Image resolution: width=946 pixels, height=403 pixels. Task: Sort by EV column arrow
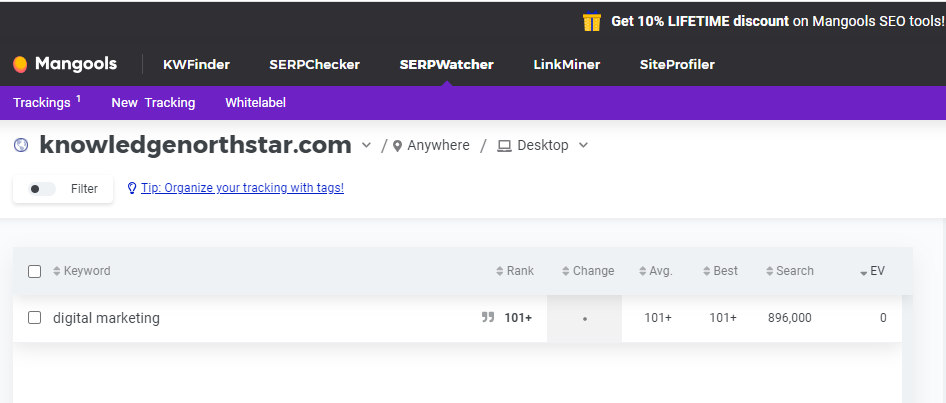click(863, 273)
